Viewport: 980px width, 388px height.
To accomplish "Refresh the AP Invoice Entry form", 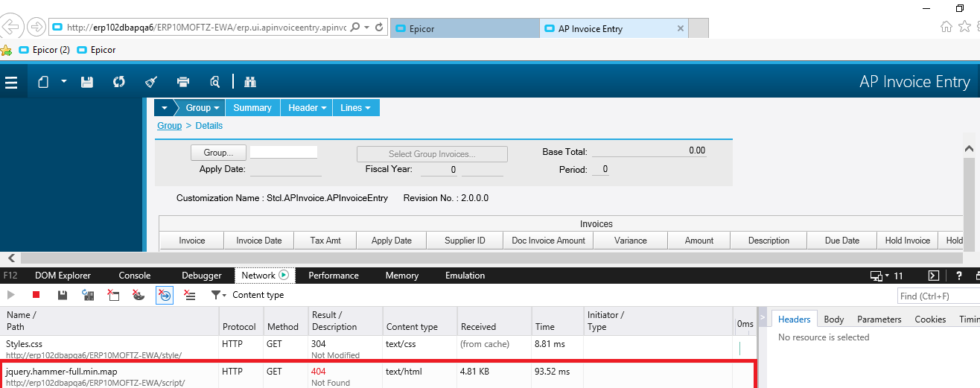I will [x=118, y=82].
